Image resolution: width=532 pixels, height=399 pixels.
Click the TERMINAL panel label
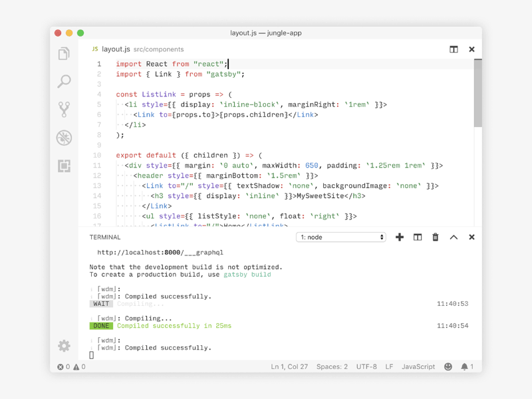pyautogui.click(x=104, y=237)
